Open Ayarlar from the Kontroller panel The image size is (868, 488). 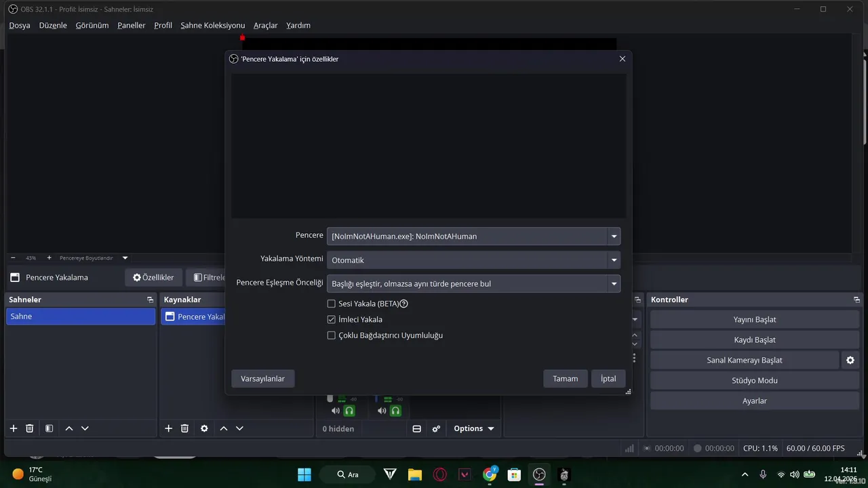(755, 401)
